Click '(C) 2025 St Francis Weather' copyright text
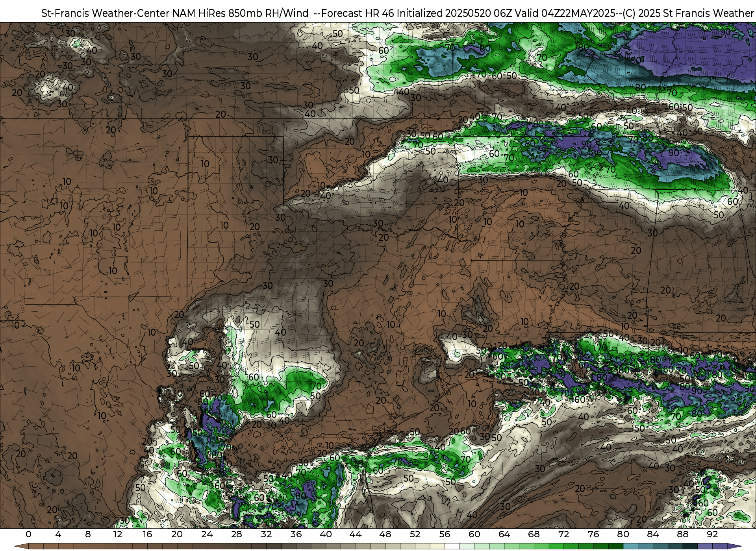This screenshot has width=756, height=551. pos(687,13)
